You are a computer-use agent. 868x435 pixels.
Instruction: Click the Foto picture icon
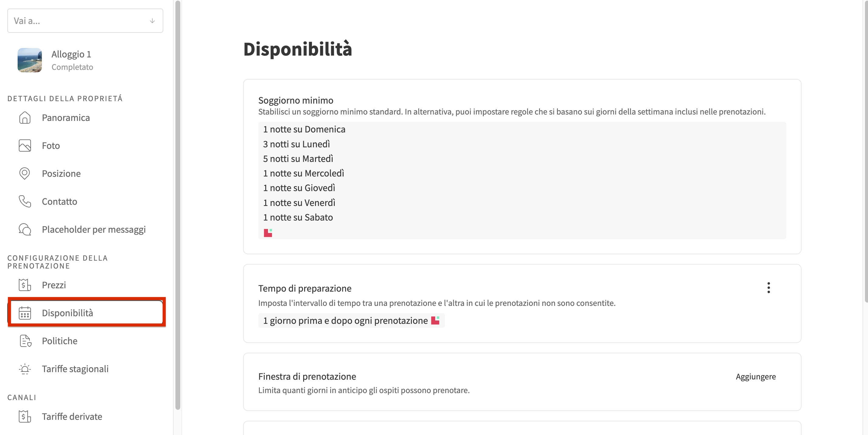(x=25, y=146)
